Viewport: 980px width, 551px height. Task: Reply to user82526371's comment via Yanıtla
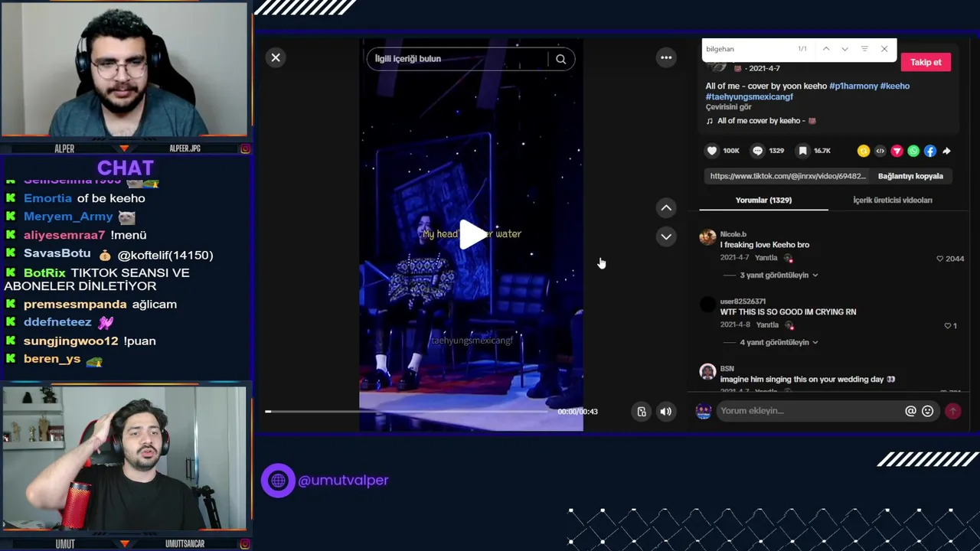click(x=767, y=325)
